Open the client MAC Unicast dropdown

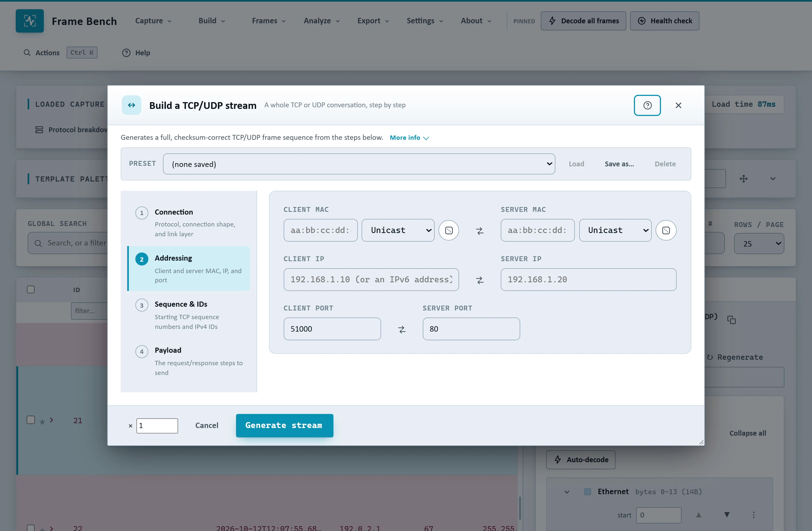[398, 231]
